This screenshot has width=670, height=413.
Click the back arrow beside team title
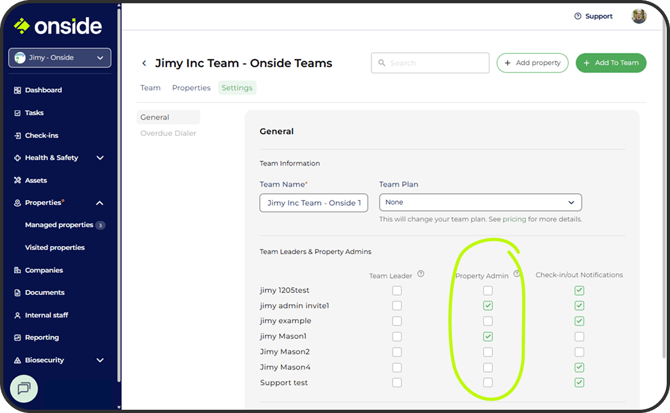coord(144,63)
